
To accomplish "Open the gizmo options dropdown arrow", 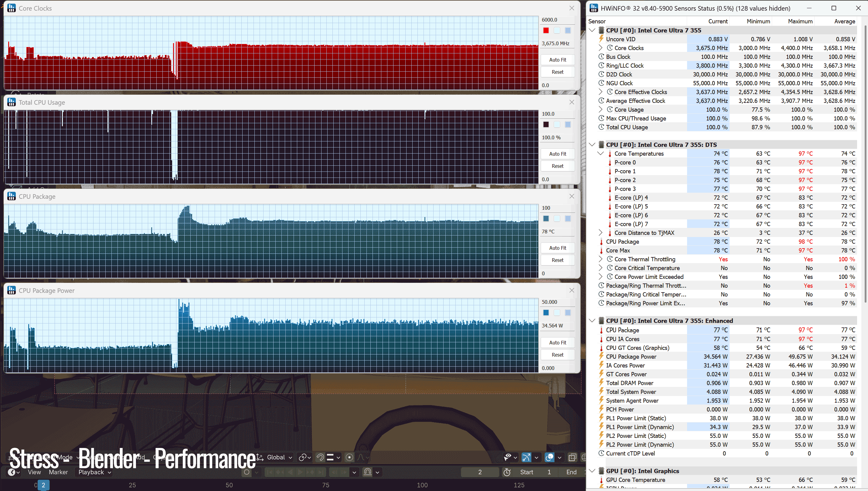I will point(536,458).
